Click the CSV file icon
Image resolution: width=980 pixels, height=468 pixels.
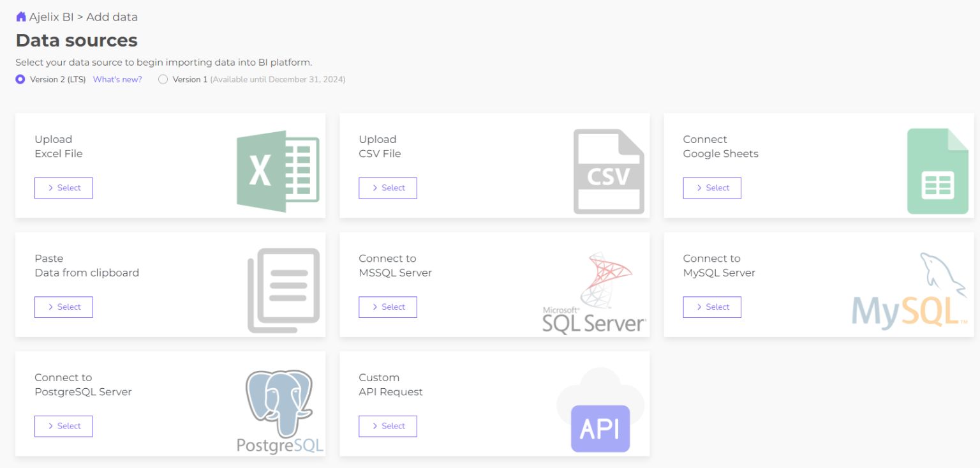[608, 171]
